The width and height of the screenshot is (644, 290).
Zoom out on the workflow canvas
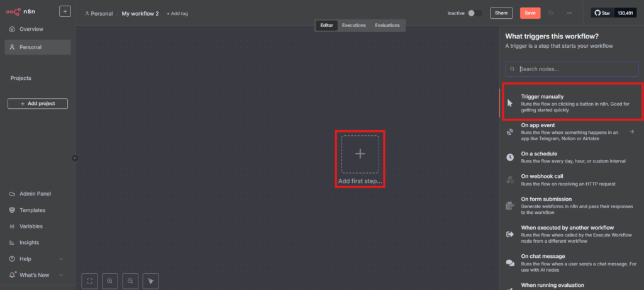point(130,281)
